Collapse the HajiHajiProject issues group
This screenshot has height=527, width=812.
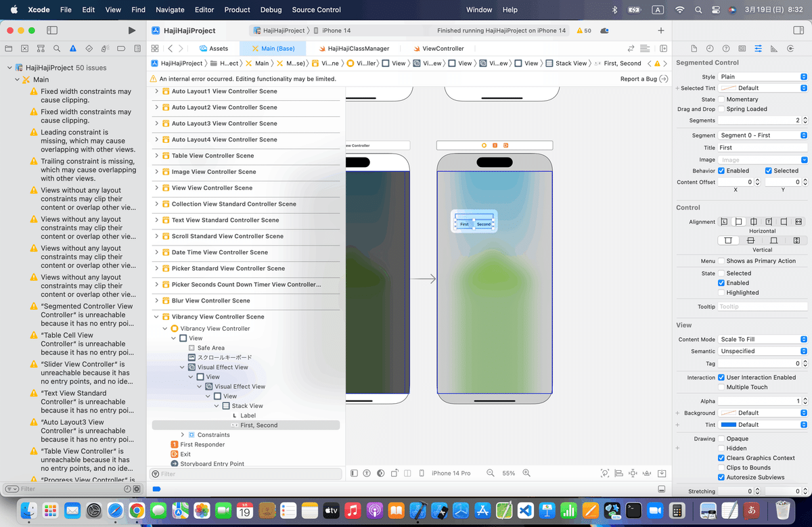click(x=9, y=68)
